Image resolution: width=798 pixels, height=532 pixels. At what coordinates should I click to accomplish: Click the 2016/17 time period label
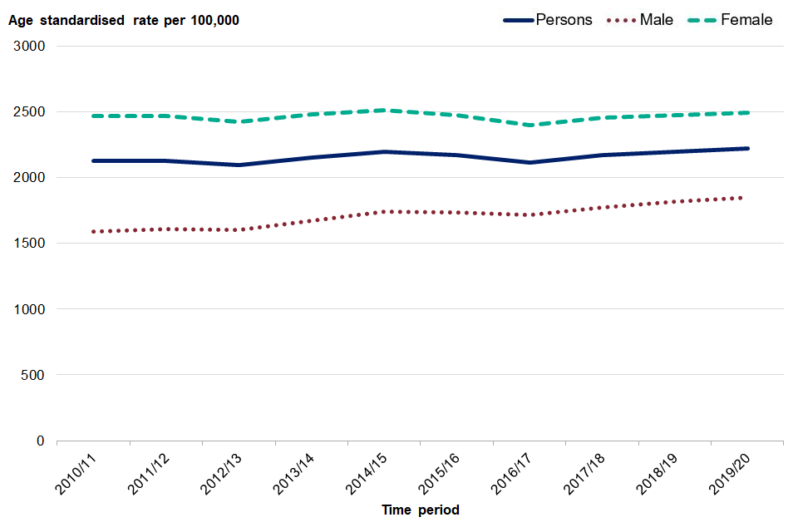click(514, 470)
